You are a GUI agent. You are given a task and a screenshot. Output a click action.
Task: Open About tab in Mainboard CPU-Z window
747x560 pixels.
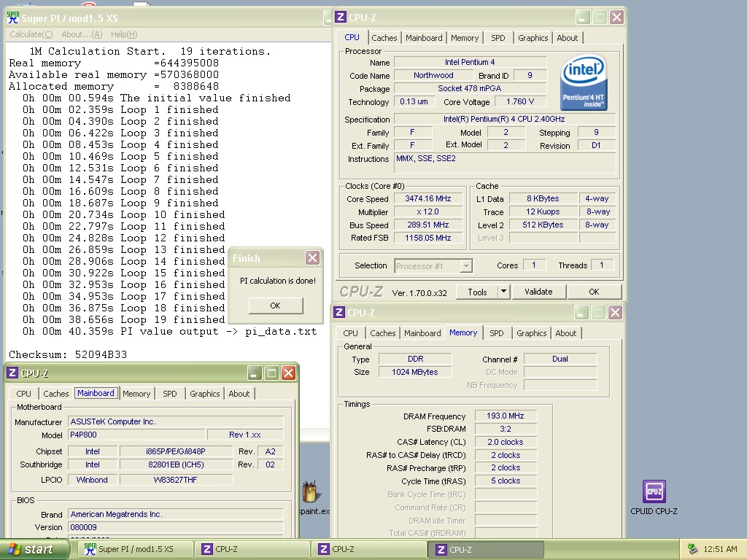coord(239,394)
